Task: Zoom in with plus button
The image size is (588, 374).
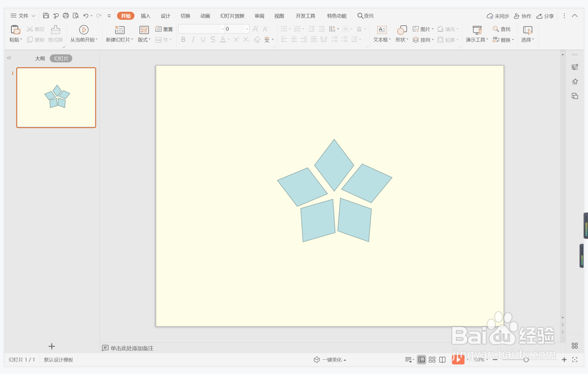Action: pyautogui.click(x=564, y=360)
